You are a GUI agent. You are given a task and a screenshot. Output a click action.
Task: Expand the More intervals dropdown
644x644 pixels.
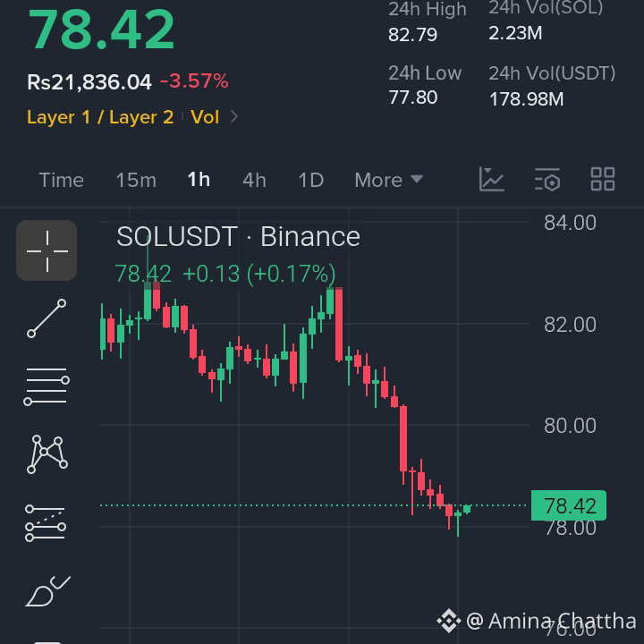[x=388, y=181]
